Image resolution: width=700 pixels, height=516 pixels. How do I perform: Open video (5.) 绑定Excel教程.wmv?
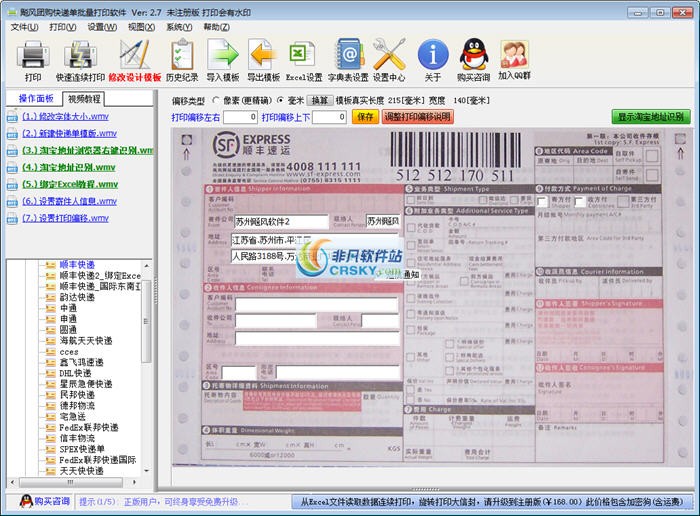pos(70,184)
